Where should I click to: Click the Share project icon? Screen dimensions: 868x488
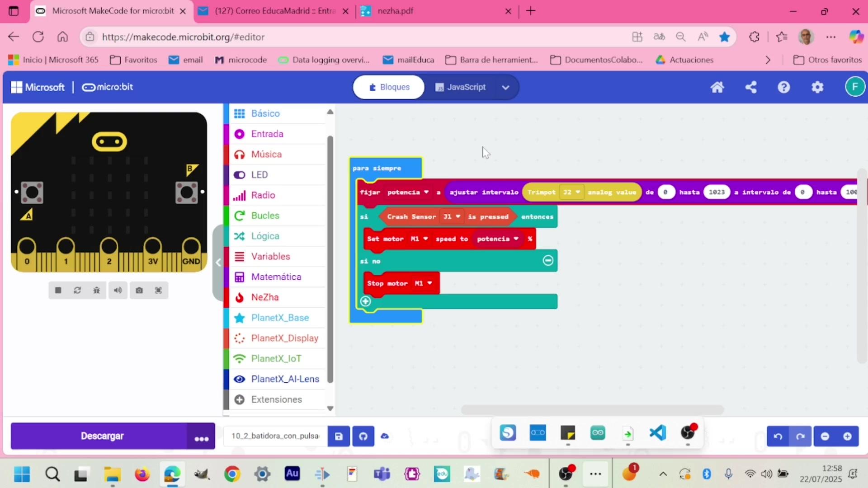pyautogui.click(x=751, y=87)
